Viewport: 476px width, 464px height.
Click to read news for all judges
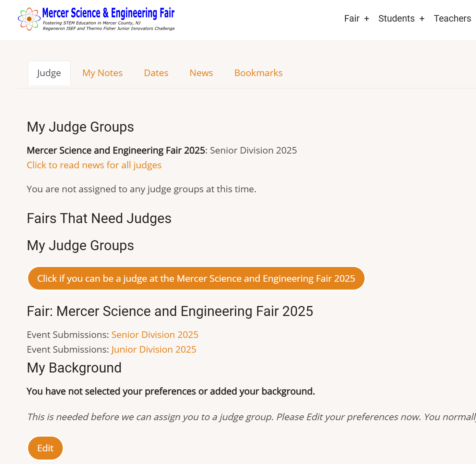94,165
